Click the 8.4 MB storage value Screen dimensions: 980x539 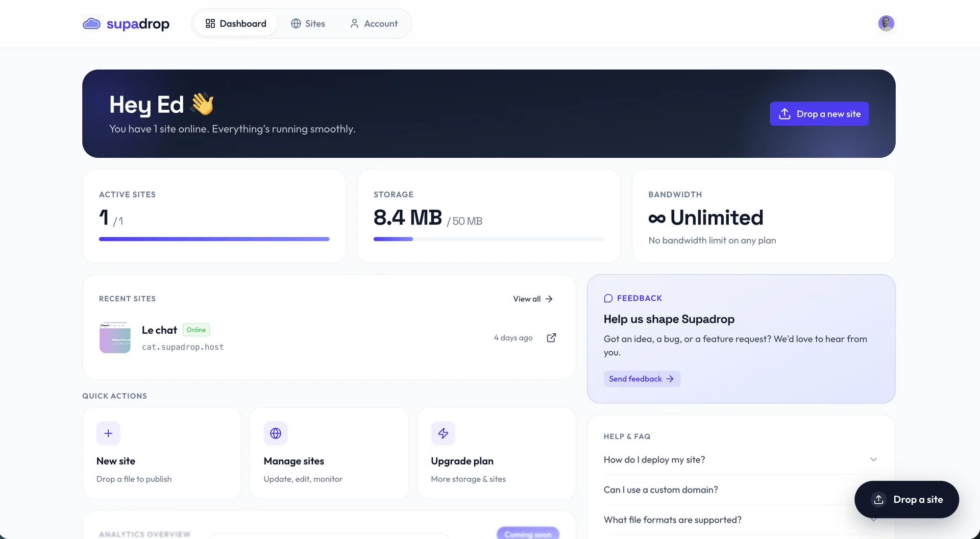point(407,217)
